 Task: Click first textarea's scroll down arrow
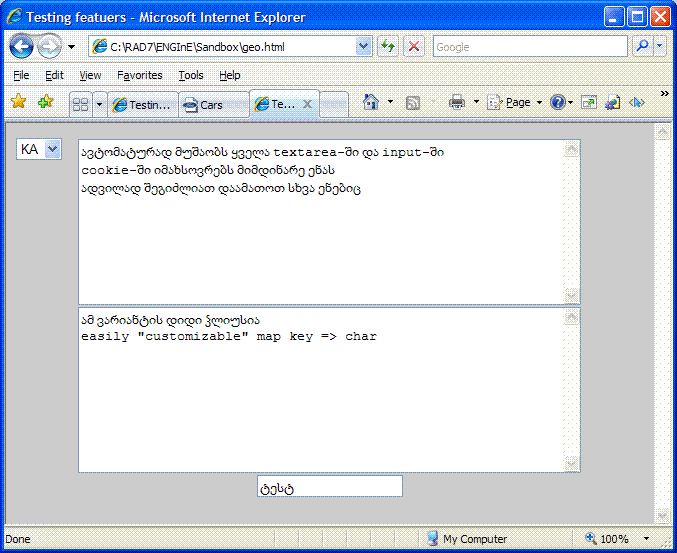pos(572,295)
